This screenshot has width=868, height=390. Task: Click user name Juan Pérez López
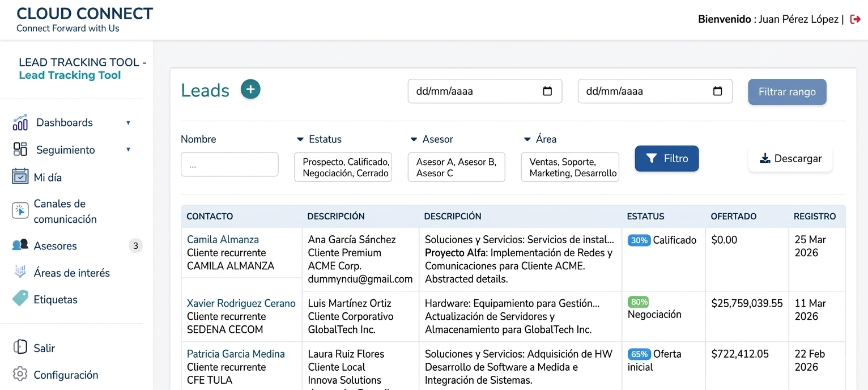[798, 19]
